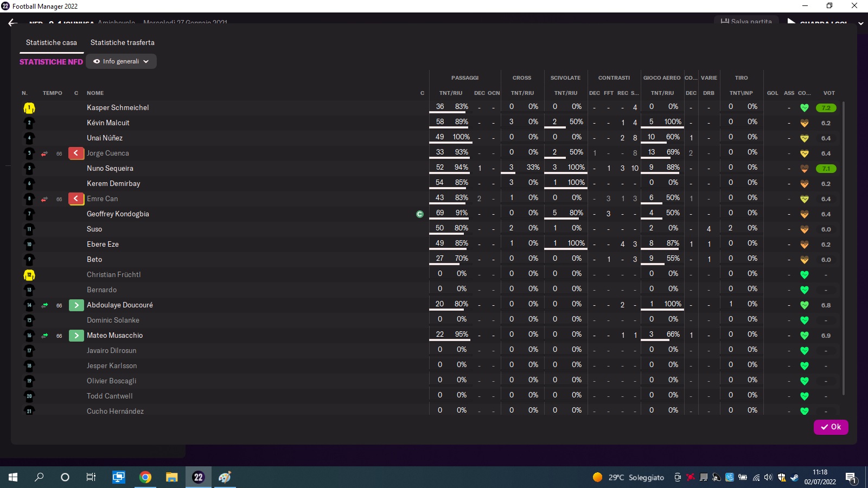Viewport: 868px width, 488px height.
Task: Click the green rating 7.2 badge
Action: 826,108
